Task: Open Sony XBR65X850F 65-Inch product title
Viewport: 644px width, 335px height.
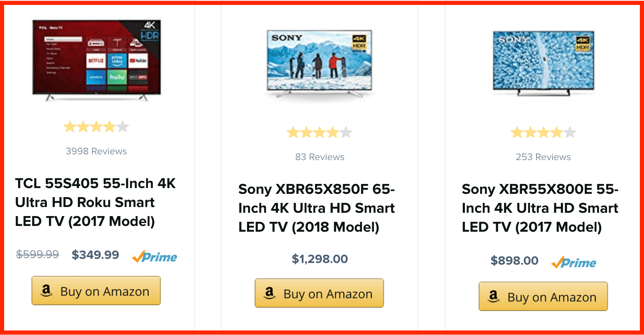Action: pos(317,208)
